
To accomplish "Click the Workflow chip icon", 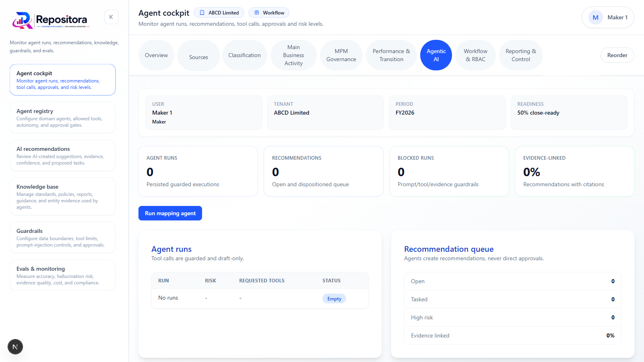I will (x=257, y=12).
